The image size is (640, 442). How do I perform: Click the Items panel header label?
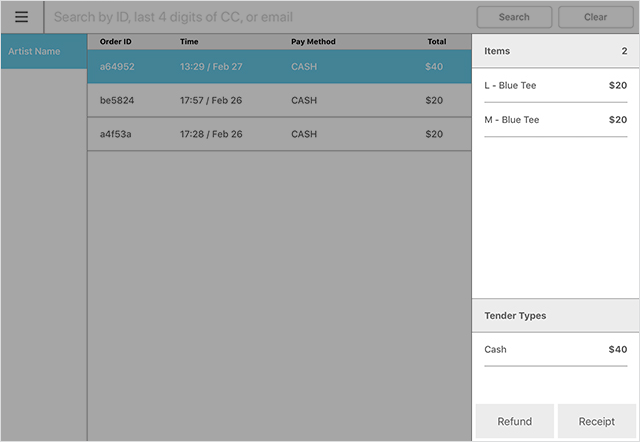pyautogui.click(x=497, y=51)
